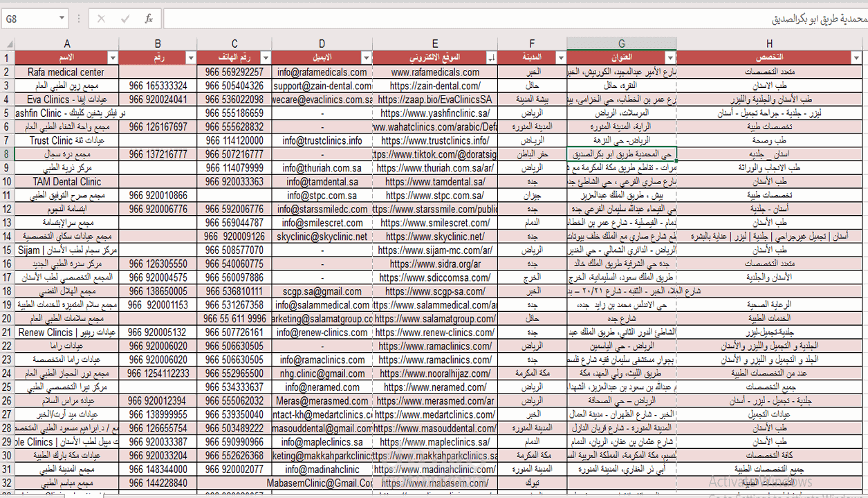Select row 24 header
This screenshot has height=498, width=868.
8,373
